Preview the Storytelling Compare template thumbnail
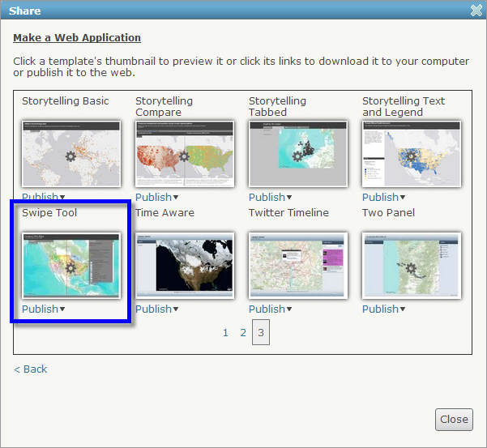The height and width of the screenshot is (448, 487). (185, 154)
